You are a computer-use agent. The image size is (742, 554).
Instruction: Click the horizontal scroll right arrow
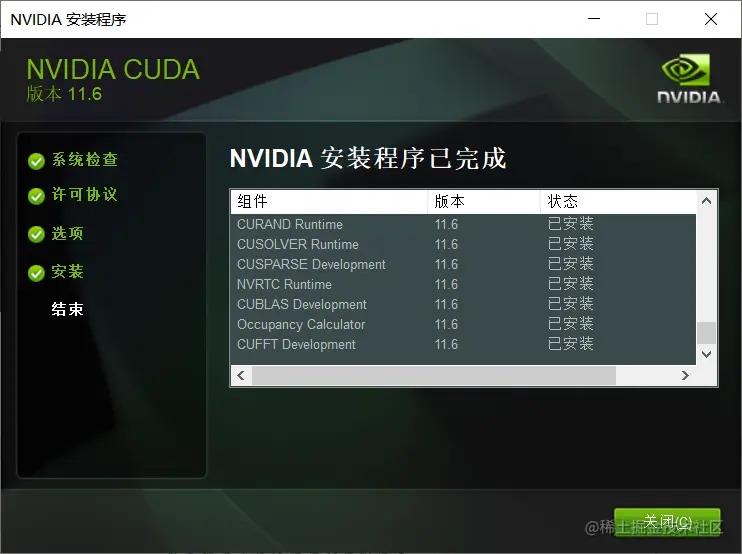685,376
